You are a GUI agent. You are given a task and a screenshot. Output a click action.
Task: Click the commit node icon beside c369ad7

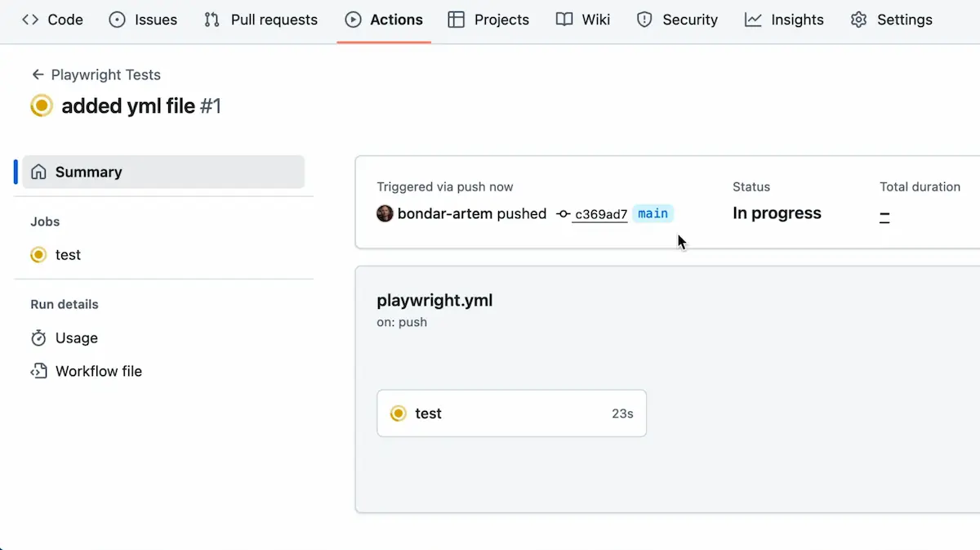coord(563,214)
